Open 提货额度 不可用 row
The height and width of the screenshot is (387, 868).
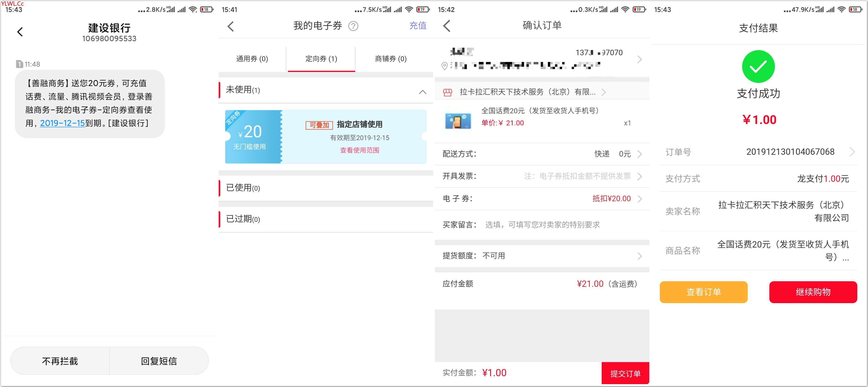(x=542, y=256)
